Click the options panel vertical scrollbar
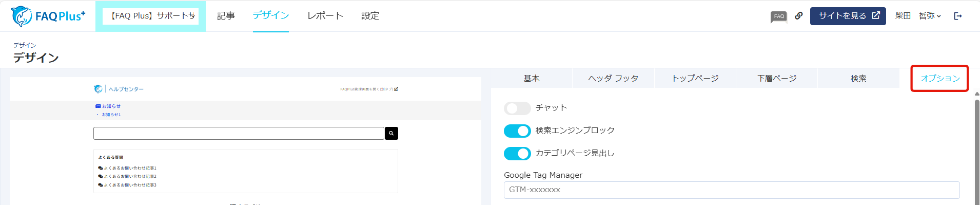Viewport: 980px width, 205px height. (x=977, y=152)
